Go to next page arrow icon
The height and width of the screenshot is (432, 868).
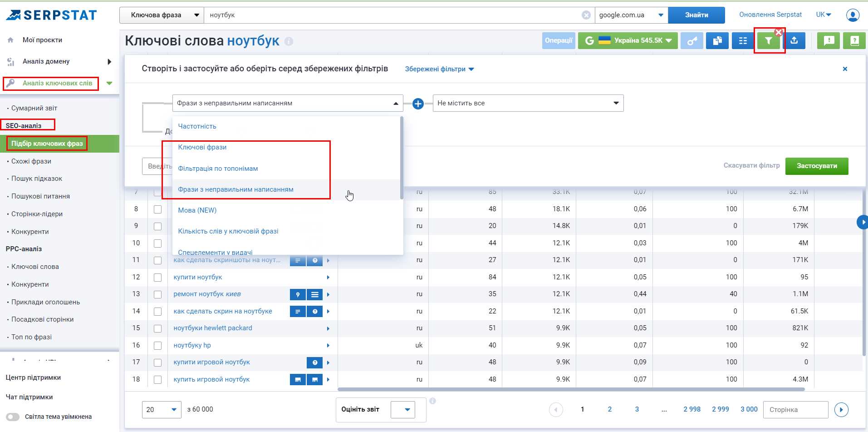(841, 410)
